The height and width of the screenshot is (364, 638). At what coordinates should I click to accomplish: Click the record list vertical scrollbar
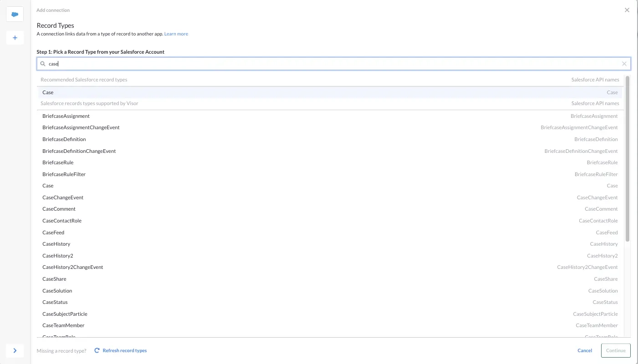coord(627,159)
